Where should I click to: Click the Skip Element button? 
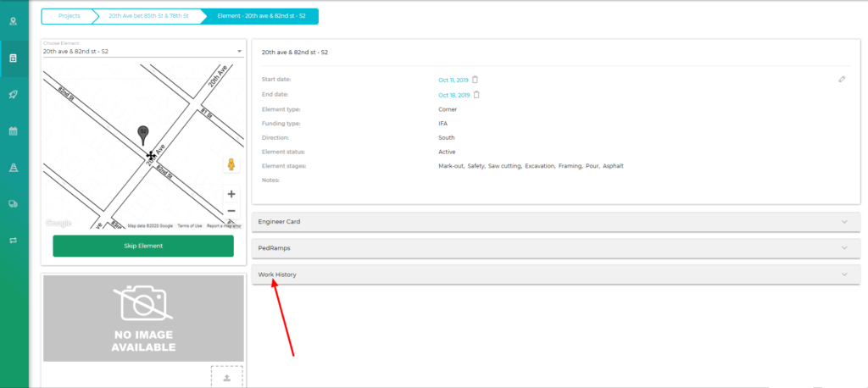click(142, 246)
